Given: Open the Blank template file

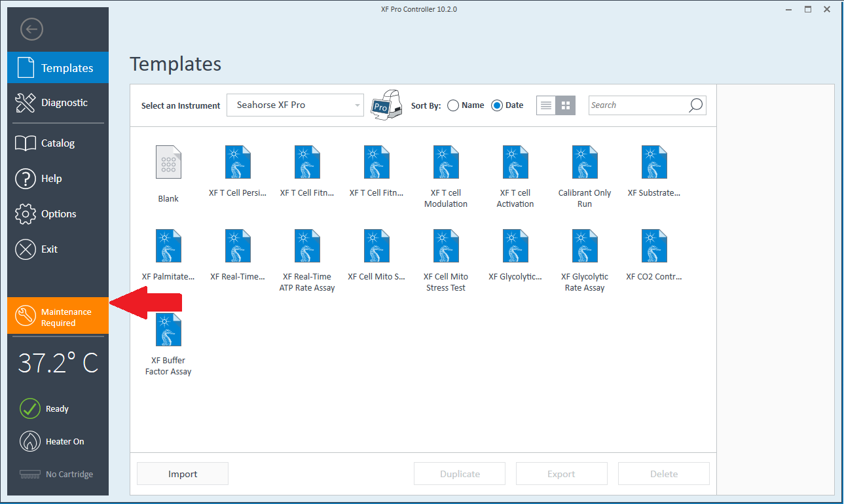Looking at the screenshot, I should pyautogui.click(x=168, y=163).
